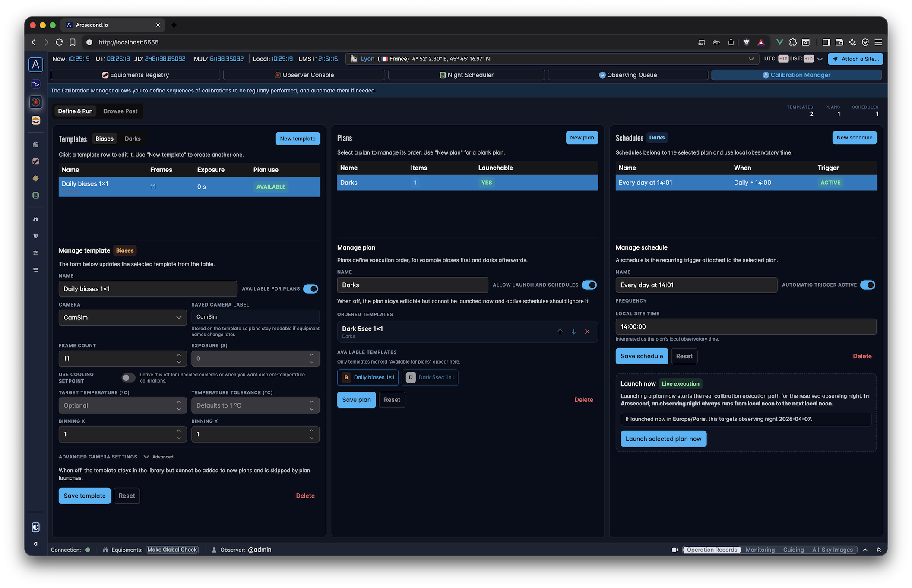912x588 pixels.
Task: Click Launch selected plan now
Action: point(663,439)
